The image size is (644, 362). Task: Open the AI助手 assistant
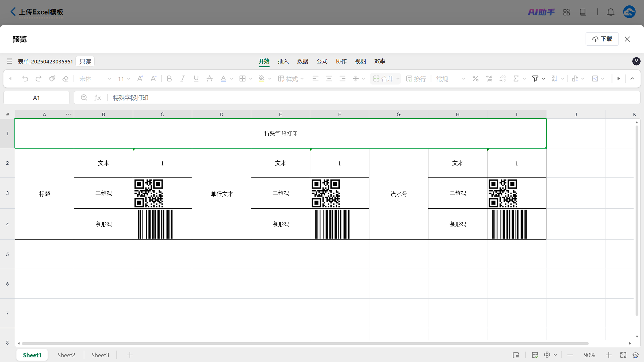click(541, 12)
